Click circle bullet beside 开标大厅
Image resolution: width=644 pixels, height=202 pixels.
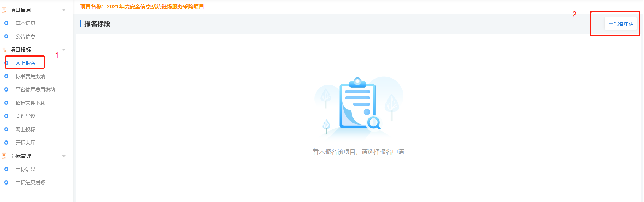point(6,143)
